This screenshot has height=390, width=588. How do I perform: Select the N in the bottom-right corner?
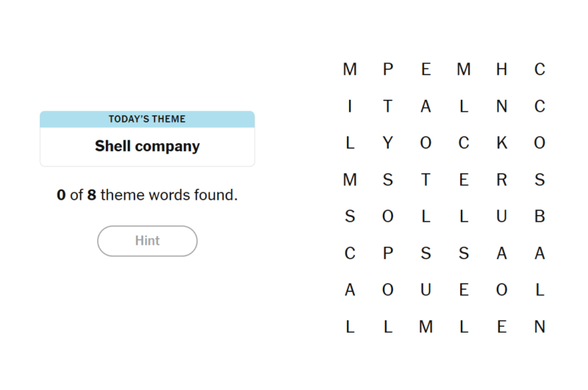539,327
